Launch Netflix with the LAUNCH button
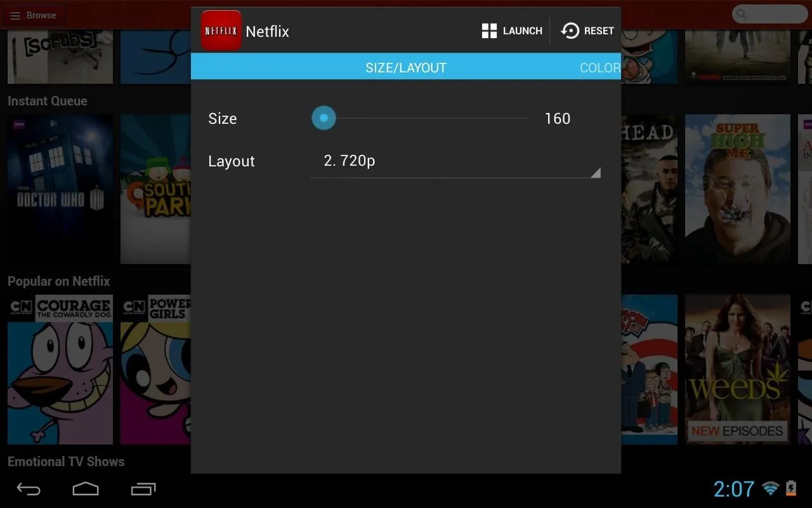 [x=512, y=30]
